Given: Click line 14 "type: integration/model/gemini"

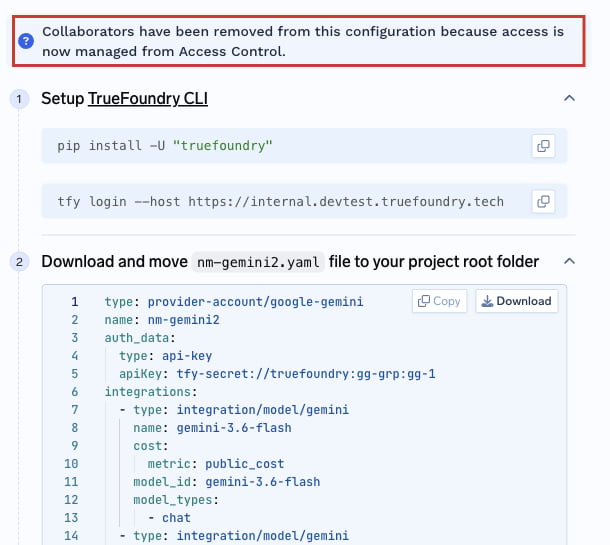Looking at the screenshot, I should (241, 536).
